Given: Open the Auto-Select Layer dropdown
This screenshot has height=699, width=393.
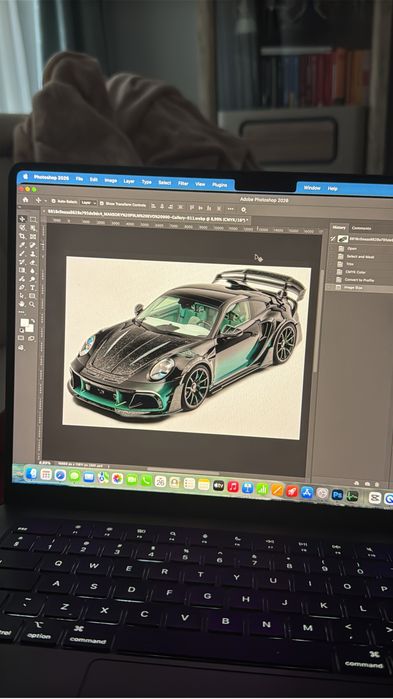Looking at the screenshot, I should point(88,202).
